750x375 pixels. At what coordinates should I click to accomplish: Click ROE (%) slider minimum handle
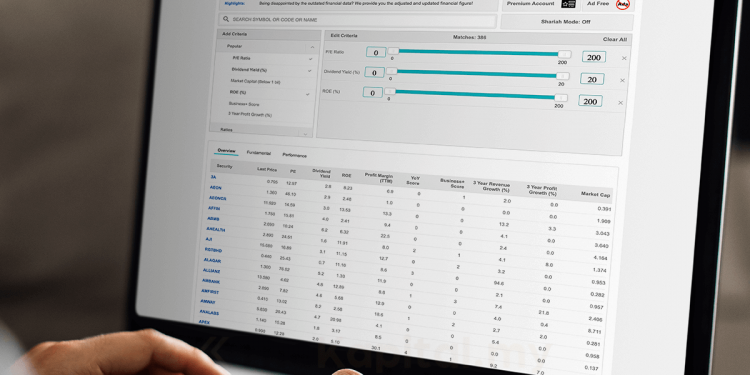[x=390, y=91]
